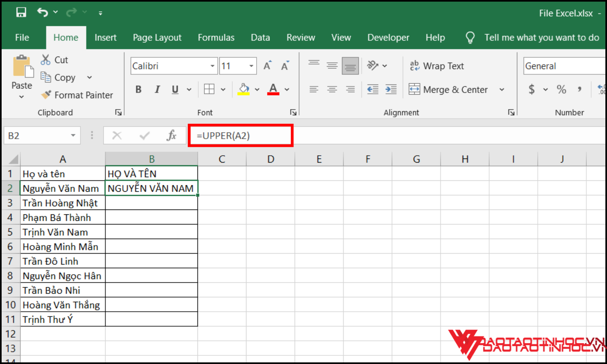Open Merge & Center dropdown arrow
Screen dimensions: 607x364
(502, 89)
